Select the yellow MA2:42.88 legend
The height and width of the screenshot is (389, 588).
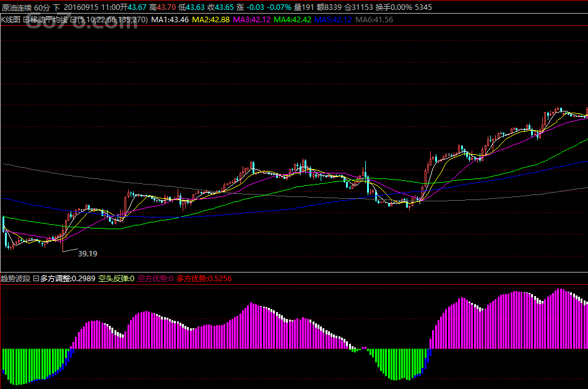tap(211, 20)
